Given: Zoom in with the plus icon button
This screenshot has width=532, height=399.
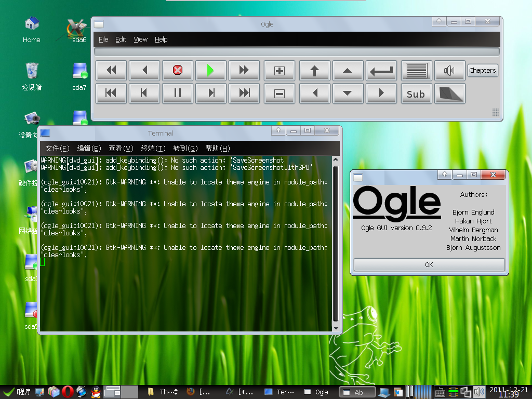Looking at the screenshot, I should click(x=279, y=71).
